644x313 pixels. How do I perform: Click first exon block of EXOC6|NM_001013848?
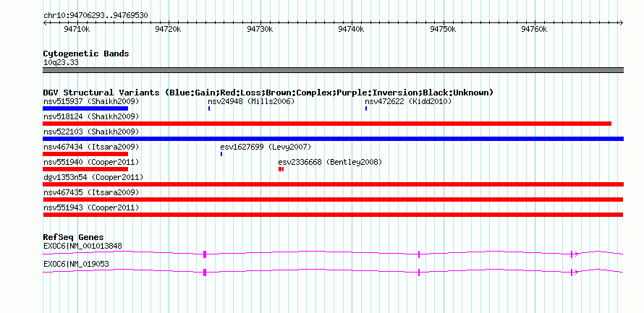205,254
